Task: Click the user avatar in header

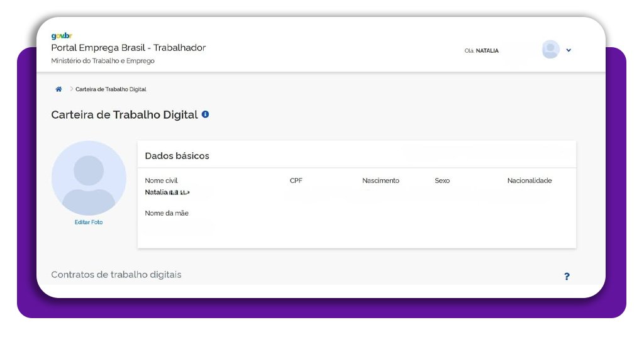Action: (x=551, y=50)
